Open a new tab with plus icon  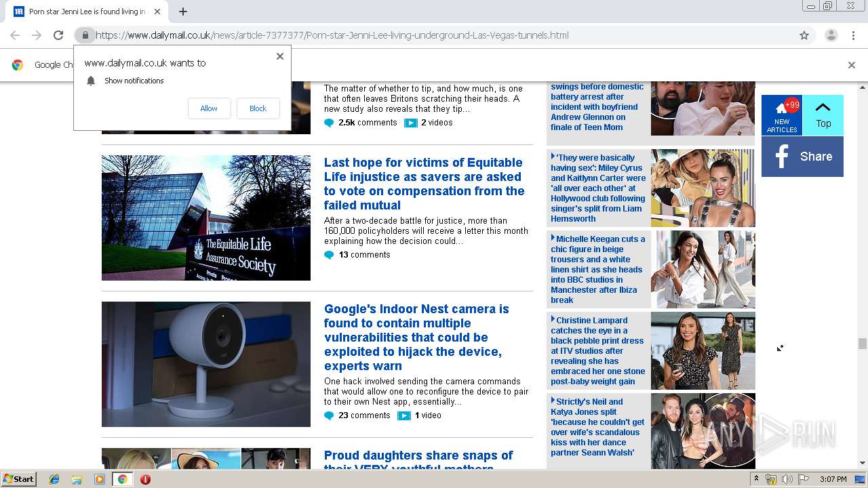tap(183, 12)
